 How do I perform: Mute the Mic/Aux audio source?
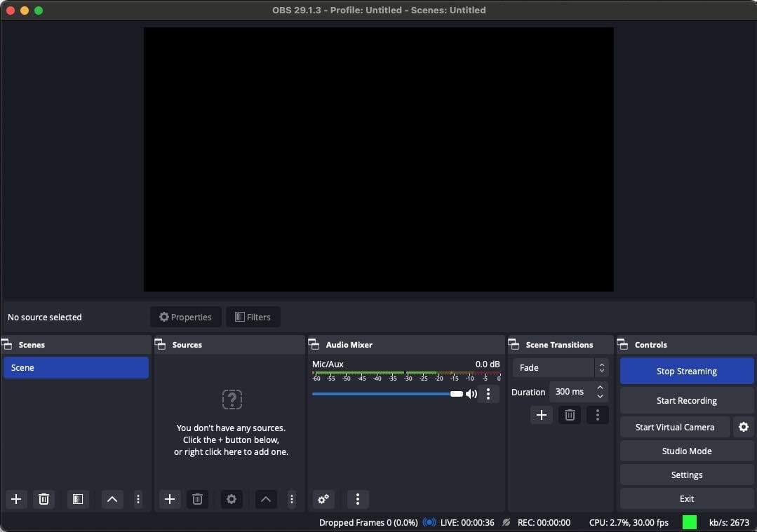[471, 394]
